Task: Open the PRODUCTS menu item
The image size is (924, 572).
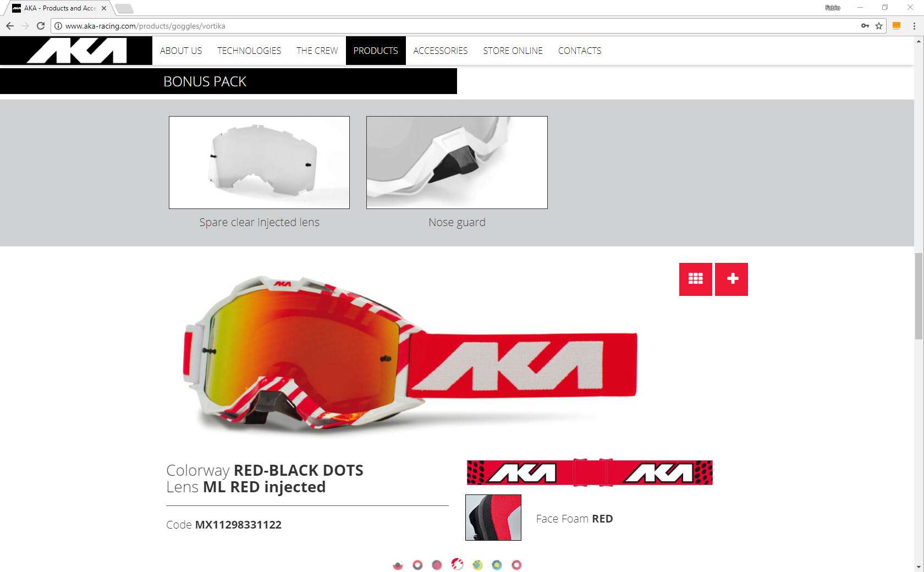Action: [376, 51]
